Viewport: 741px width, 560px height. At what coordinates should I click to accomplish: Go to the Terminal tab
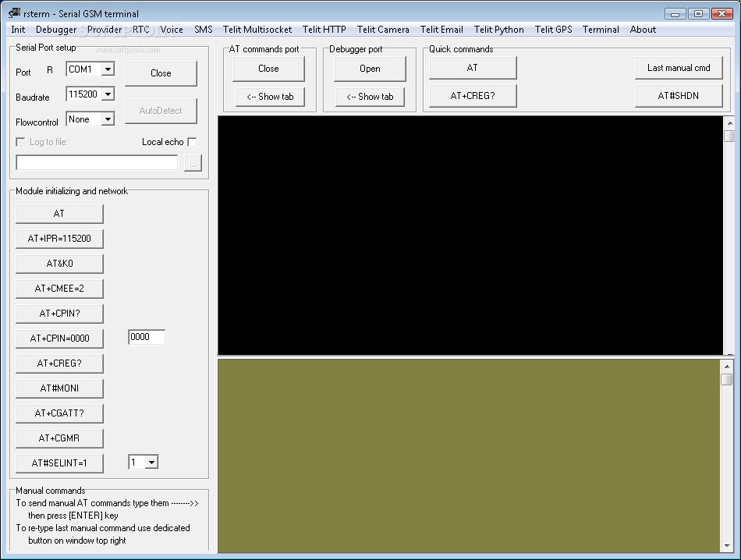tap(600, 30)
